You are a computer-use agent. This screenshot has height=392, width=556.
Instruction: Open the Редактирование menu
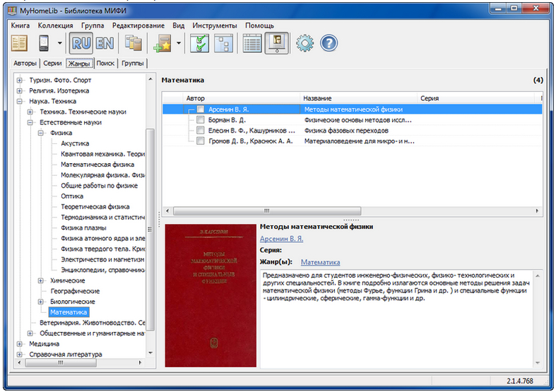pyautogui.click(x=138, y=25)
